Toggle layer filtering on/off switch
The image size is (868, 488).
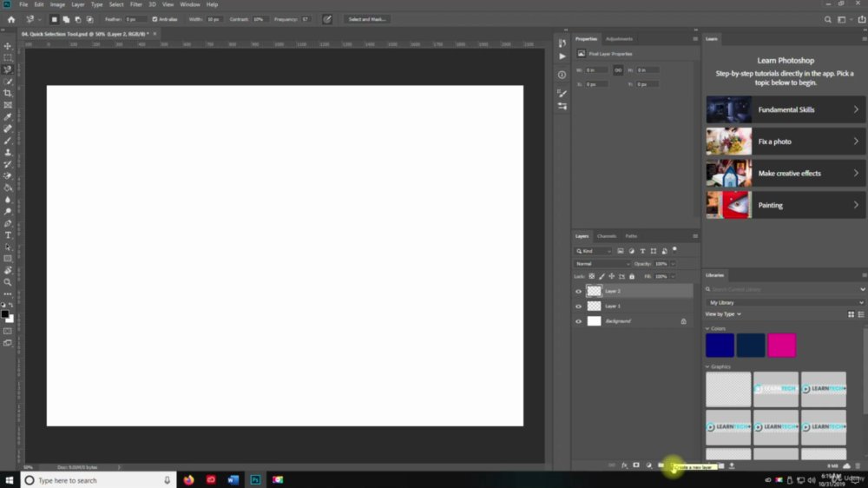pos(674,250)
